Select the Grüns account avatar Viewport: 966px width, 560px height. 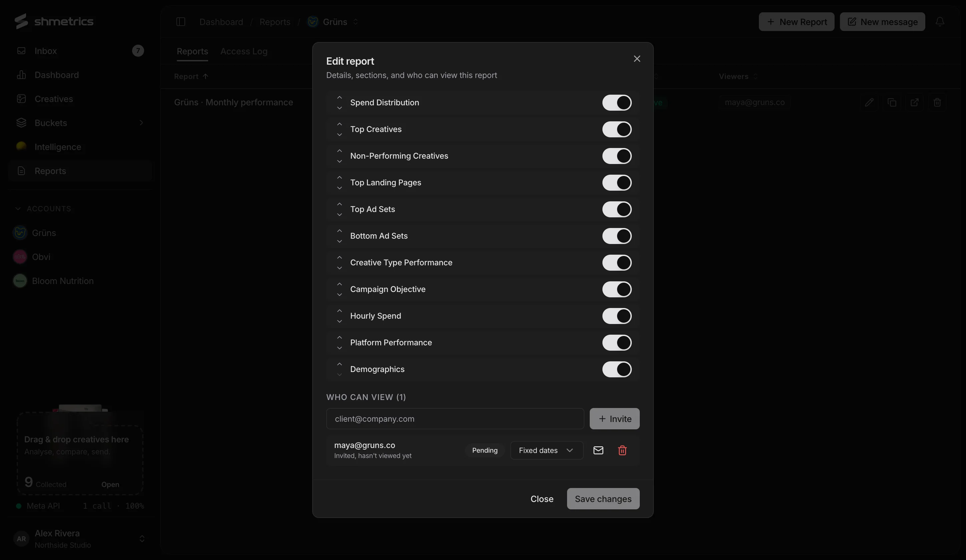pos(20,233)
